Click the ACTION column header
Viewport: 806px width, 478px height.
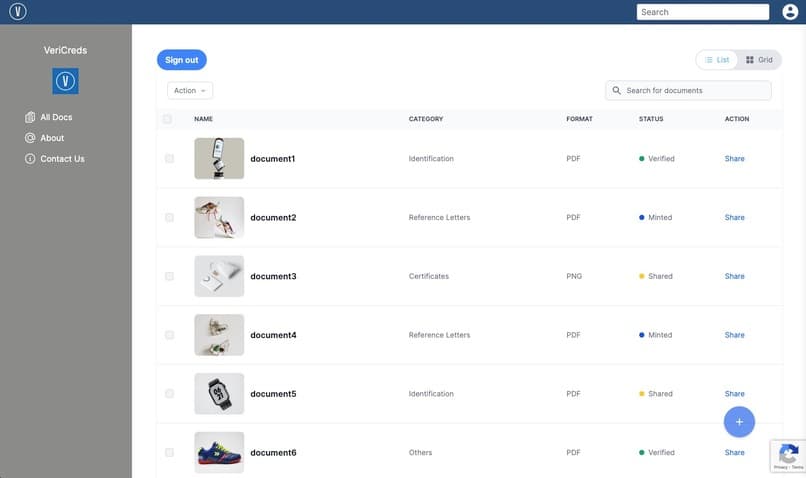(737, 119)
